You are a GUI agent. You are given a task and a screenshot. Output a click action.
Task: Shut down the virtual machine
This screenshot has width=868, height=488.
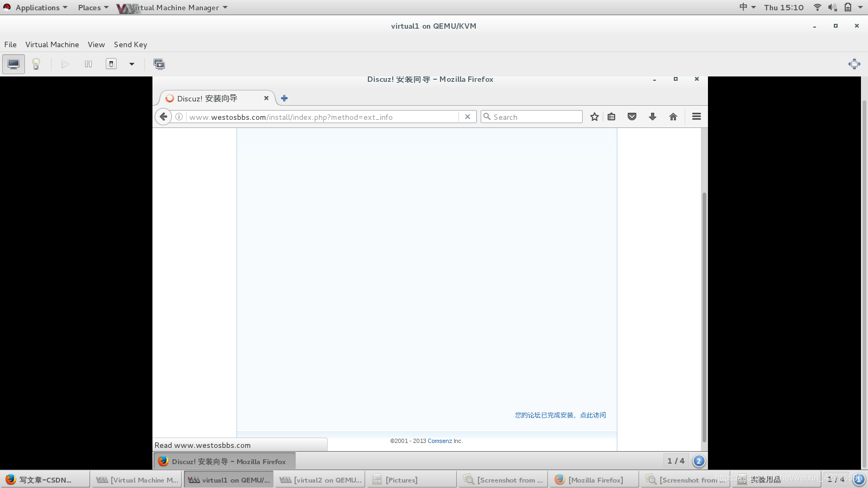pyautogui.click(x=111, y=64)
